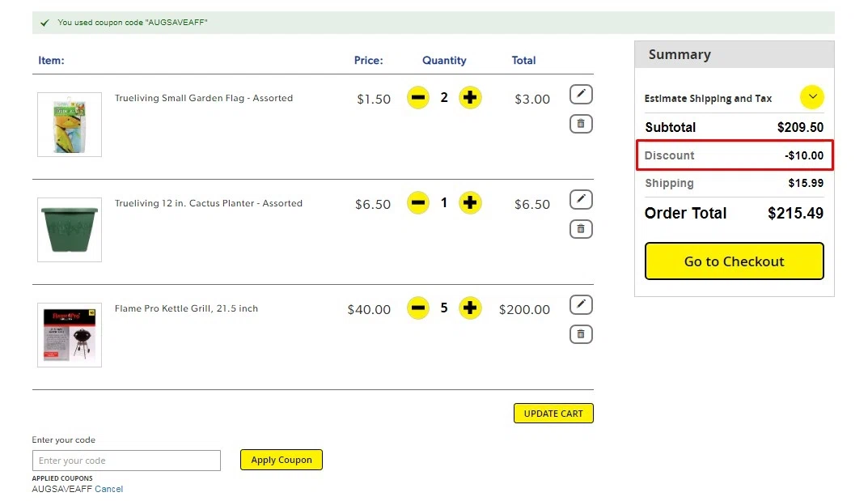Delete the Small Garden Flag from cart
Screen dimensions: 868x501
pyautogui.click(x=581, y=124)
